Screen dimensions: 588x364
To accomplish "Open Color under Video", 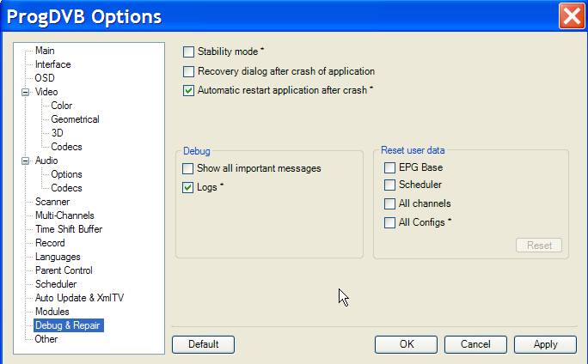I will (62, 106).
